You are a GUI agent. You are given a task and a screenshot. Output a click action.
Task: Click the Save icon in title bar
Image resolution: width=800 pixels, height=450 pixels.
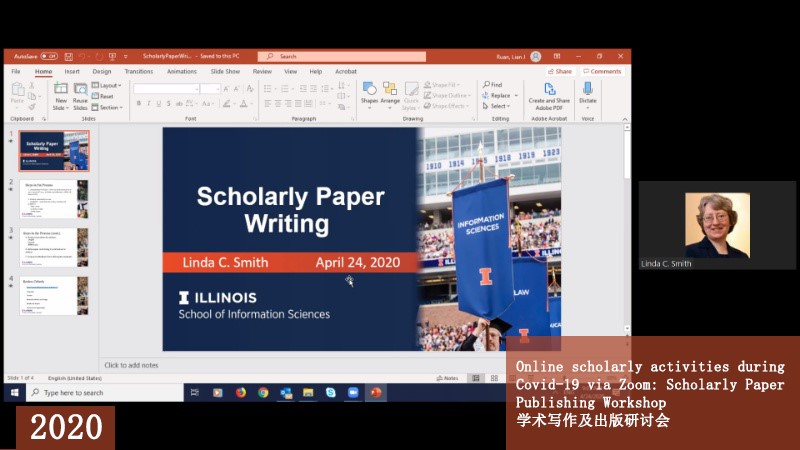tap(68, 56)
